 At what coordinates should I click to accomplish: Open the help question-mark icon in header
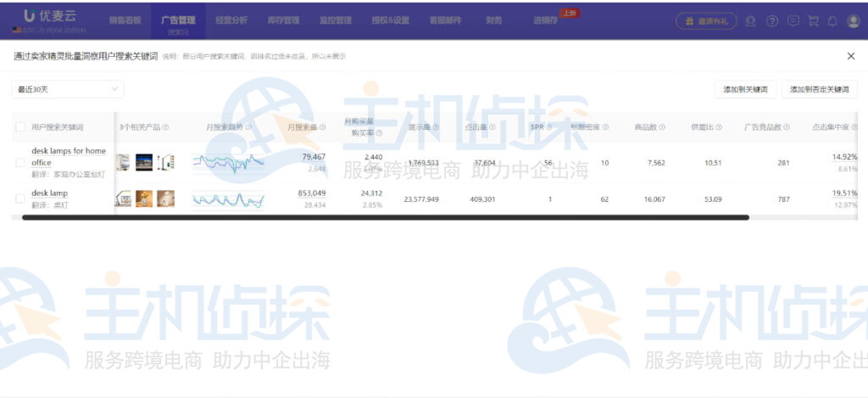771,21
